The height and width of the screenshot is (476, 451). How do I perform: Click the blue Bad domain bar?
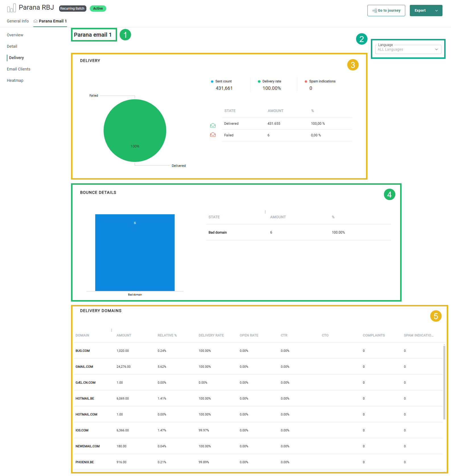point(135,252)
